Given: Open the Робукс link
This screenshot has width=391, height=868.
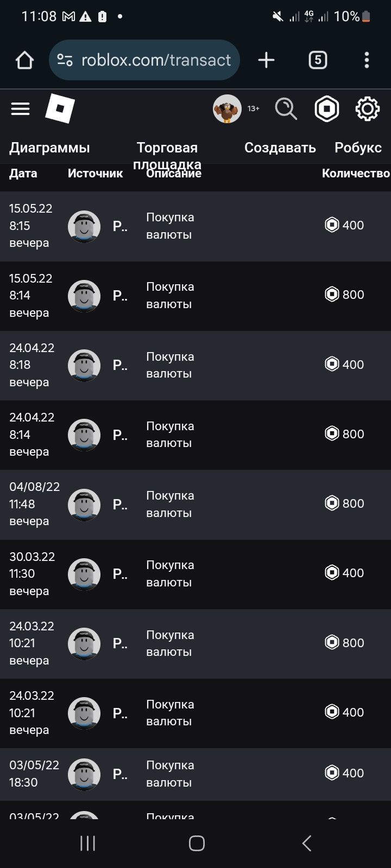Looking at the screenshot, I should [x=358, y=148].
